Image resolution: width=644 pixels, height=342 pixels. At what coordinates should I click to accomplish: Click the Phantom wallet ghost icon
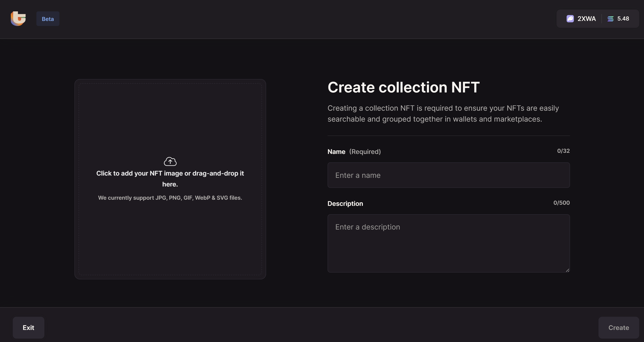point(570,19)
